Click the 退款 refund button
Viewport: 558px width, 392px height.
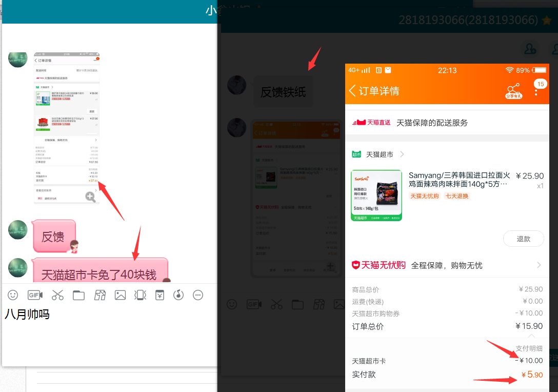tap(524, 239)
